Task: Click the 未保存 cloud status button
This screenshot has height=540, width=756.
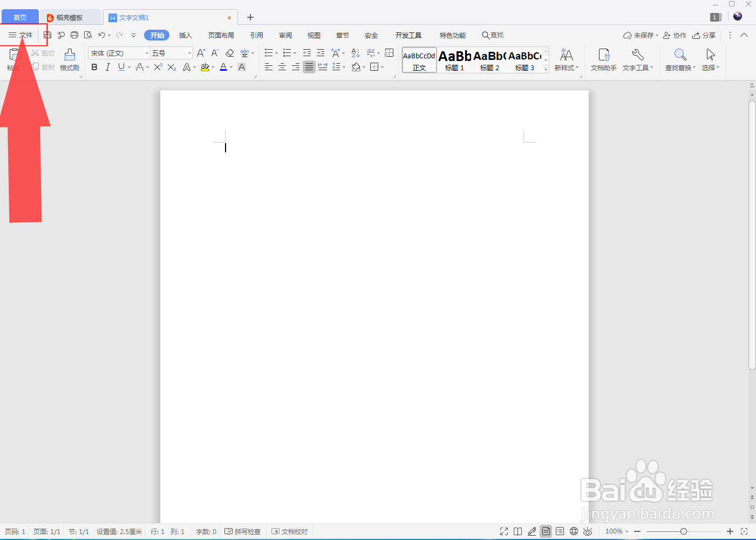Action: point(641,35)
